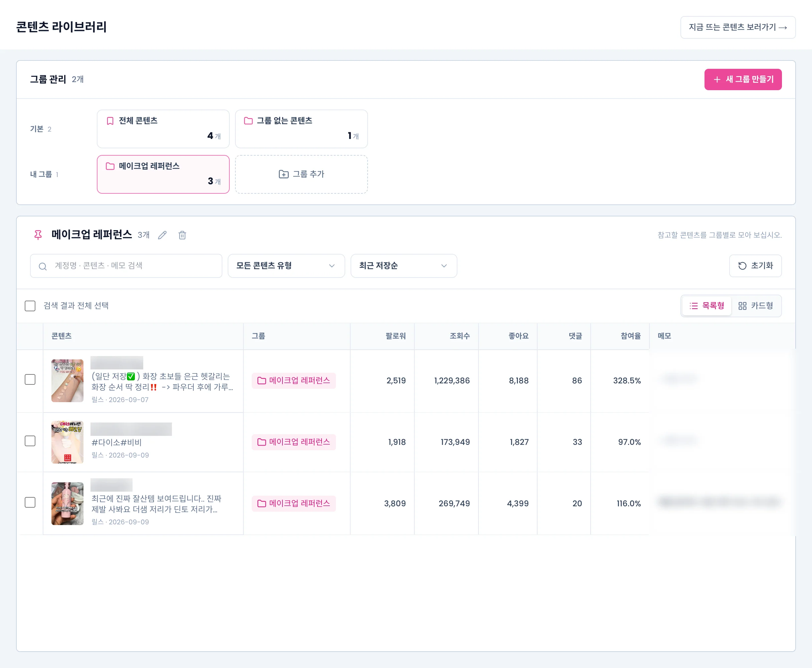Open 지금 뜨는 콘텐츠 보러가기 link
Viewport: 812px width, 668px height.
tap(738, 27)
